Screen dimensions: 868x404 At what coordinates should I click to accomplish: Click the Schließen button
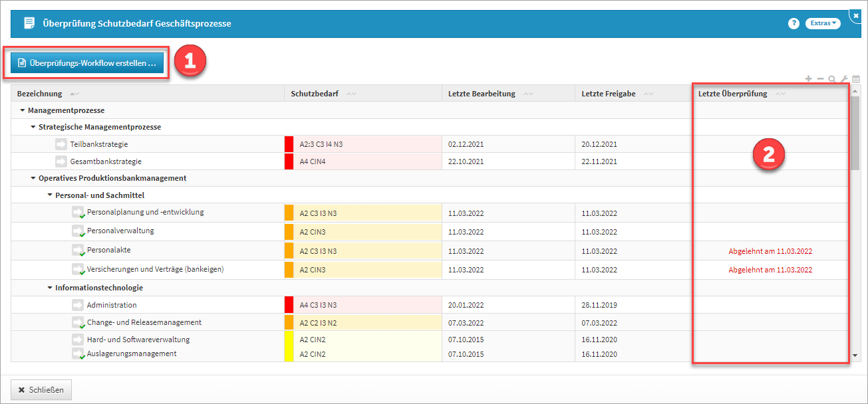point(41,390)
